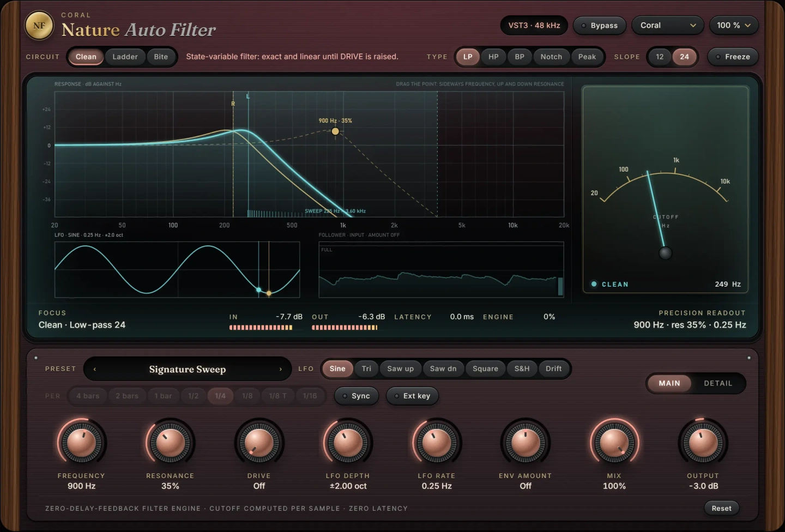Click the Frequency knob
The image size is (785, 532).
pos(81,443)
